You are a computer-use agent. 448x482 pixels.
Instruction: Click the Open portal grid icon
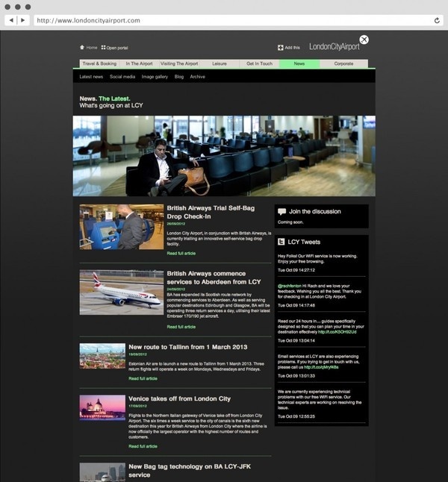103,47
